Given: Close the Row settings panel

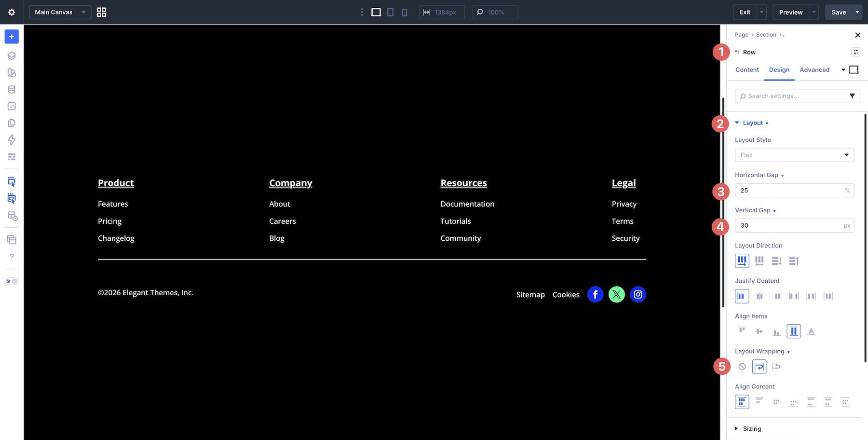Looking at the screenshot, I should 857,35.
